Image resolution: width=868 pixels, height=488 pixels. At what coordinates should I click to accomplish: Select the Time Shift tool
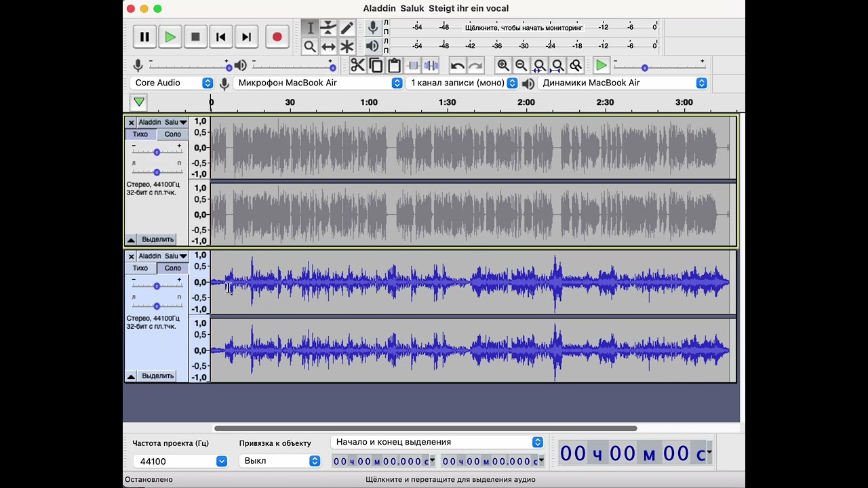click(x=328, y=47)
